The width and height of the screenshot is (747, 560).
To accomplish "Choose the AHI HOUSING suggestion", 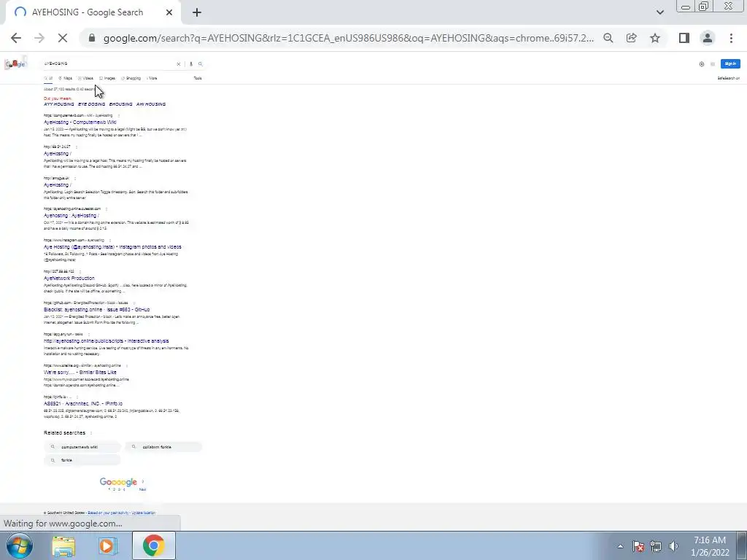I will point(151,104).
